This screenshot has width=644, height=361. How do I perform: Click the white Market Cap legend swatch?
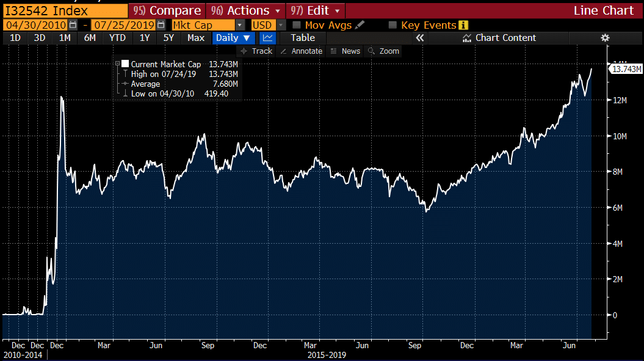[125, 64]
